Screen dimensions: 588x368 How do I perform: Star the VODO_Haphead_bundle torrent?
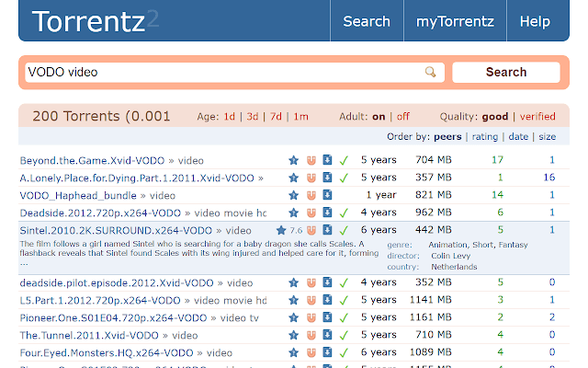[294, 195]
